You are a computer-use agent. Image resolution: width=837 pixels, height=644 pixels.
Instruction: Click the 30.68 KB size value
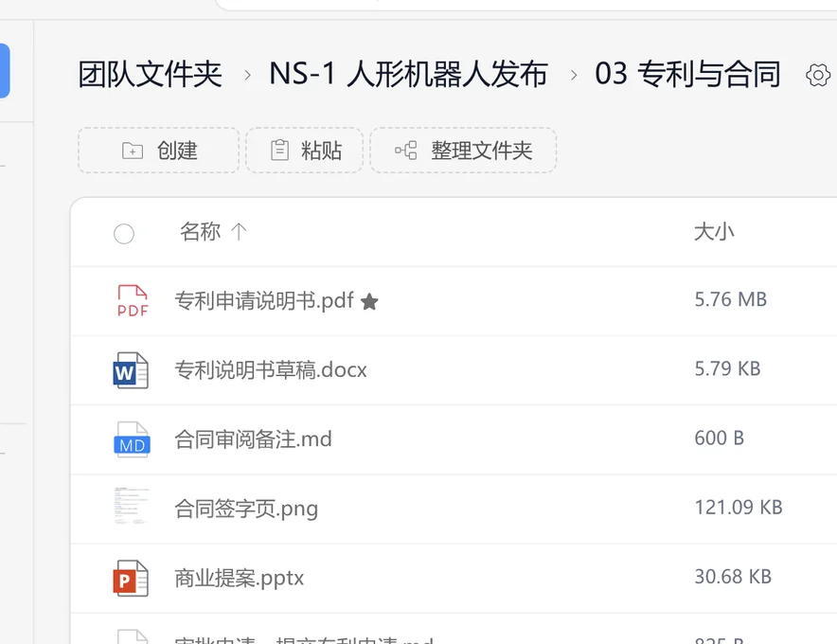733,577
